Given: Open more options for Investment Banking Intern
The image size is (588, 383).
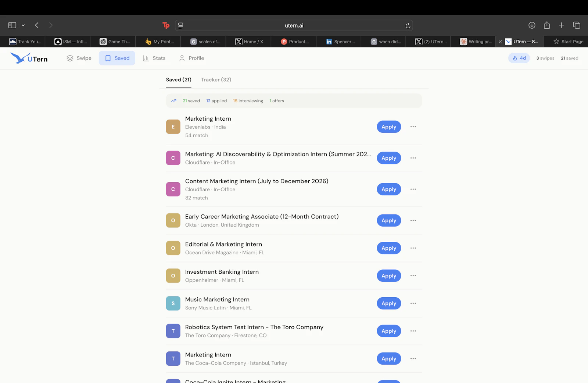Looking at the screenshot, I should click(x=413, y=276).
